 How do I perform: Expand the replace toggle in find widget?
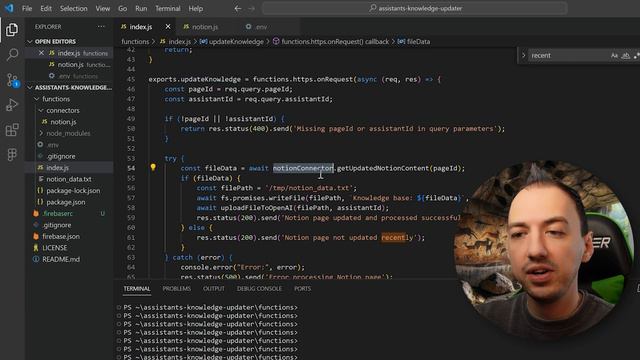click(523, 56)
